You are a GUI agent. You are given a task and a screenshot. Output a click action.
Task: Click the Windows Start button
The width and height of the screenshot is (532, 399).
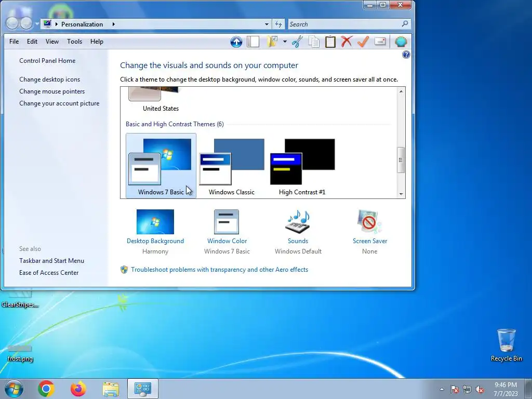click(14, 389)
